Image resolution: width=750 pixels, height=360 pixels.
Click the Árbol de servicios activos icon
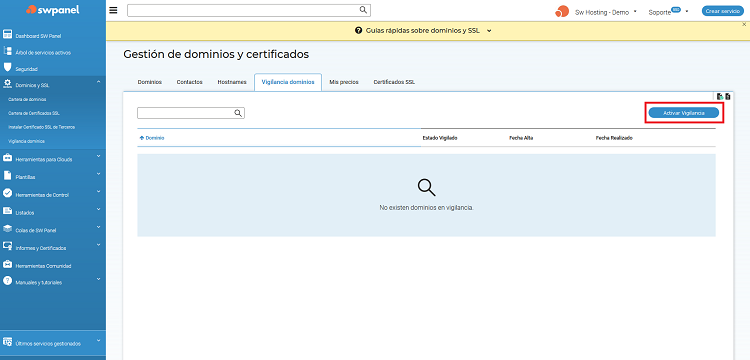coord(7,51)
